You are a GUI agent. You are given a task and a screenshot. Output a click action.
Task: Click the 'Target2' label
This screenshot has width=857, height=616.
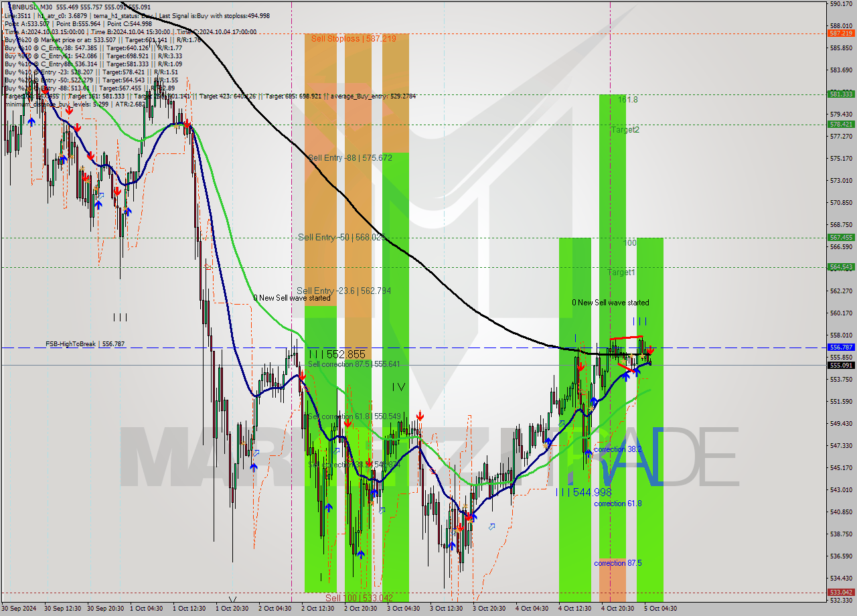[x=625, y=130]
